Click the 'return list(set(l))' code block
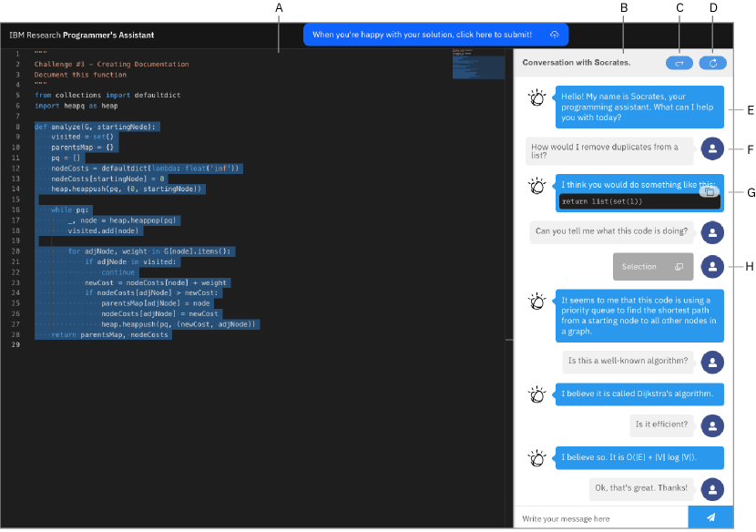This screenshot has height=532, width=756. tap(639, 201)
